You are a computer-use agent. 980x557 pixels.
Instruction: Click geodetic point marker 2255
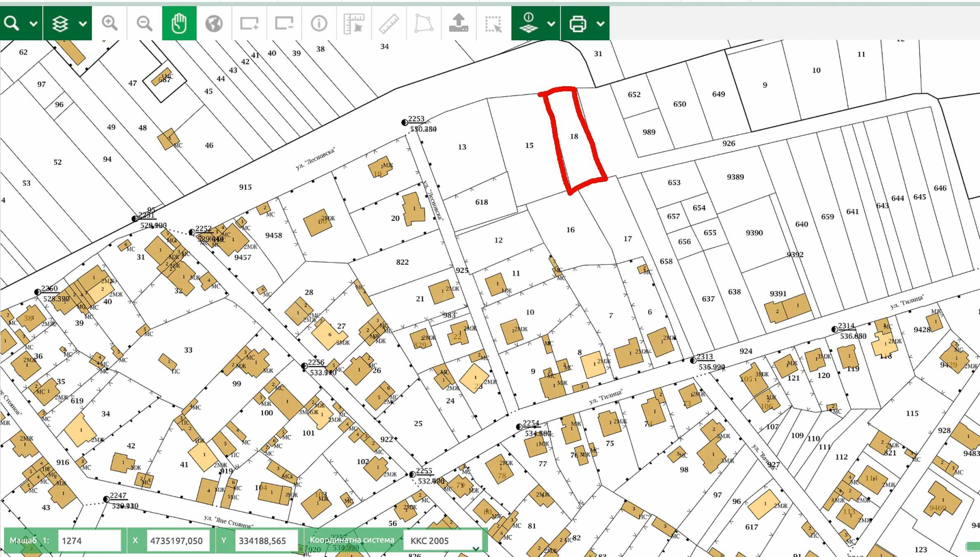[412, 474]
